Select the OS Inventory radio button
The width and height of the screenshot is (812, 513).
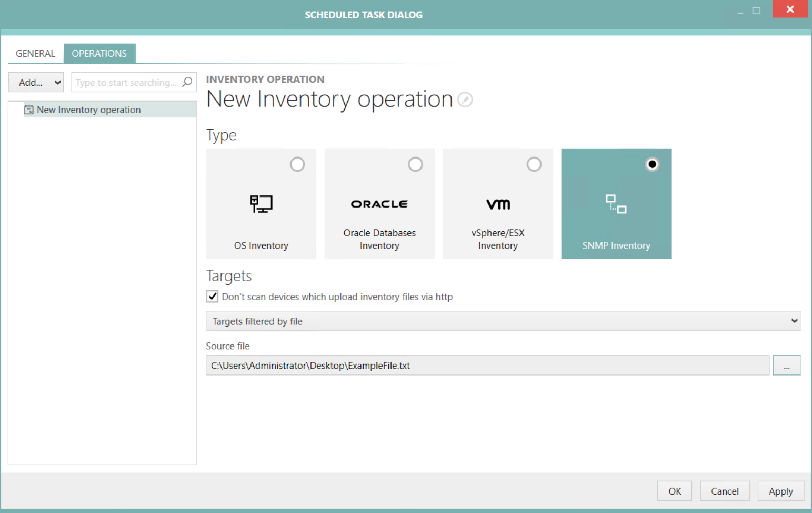pyautogui.click(x=297, y=164)
